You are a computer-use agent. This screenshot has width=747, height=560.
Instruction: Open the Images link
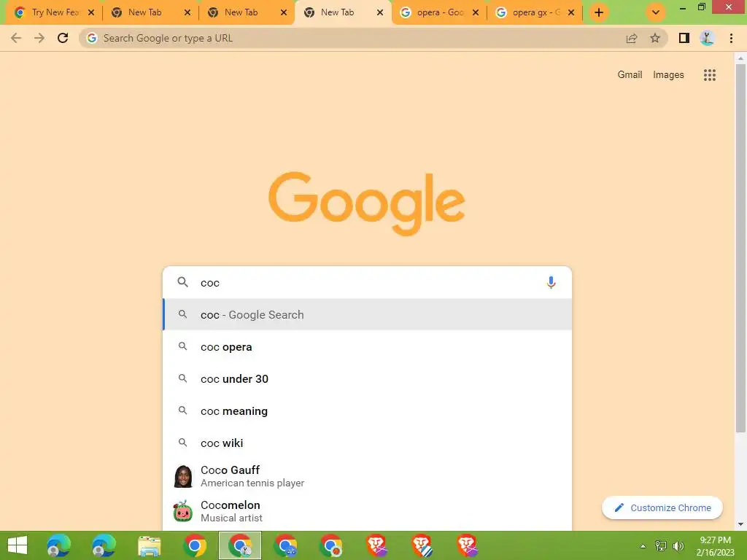(x=668, y=75)
